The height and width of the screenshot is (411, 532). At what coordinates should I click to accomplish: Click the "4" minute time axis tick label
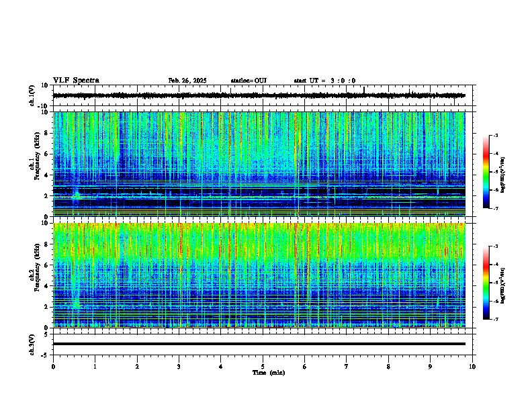tap(221, 367)
